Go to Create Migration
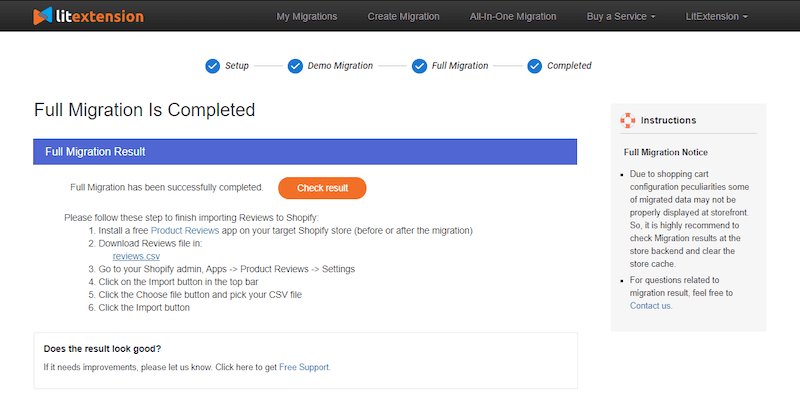 pos(404,16)
